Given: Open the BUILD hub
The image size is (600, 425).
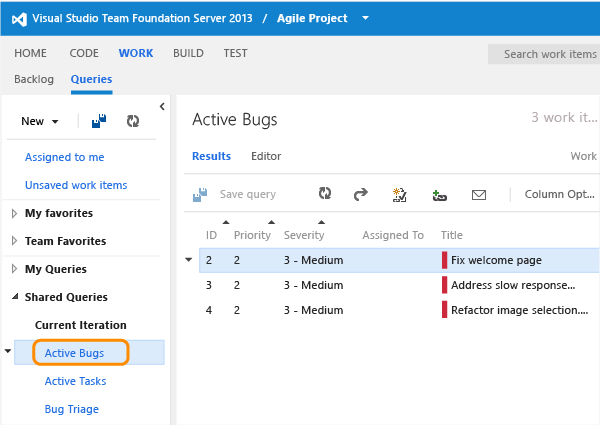Looking at the screenshot, I should click(x=188, y=53).
